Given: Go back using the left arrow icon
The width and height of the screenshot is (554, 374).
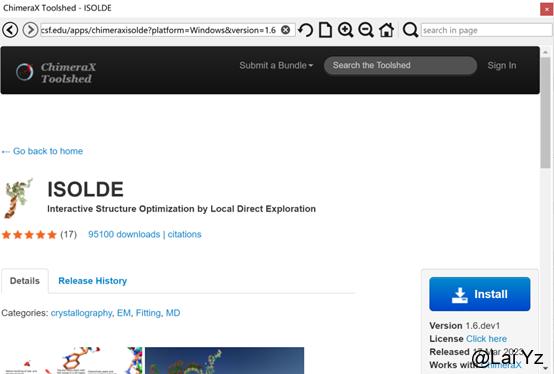Looking at the screenshot, I should pos(10,30).
